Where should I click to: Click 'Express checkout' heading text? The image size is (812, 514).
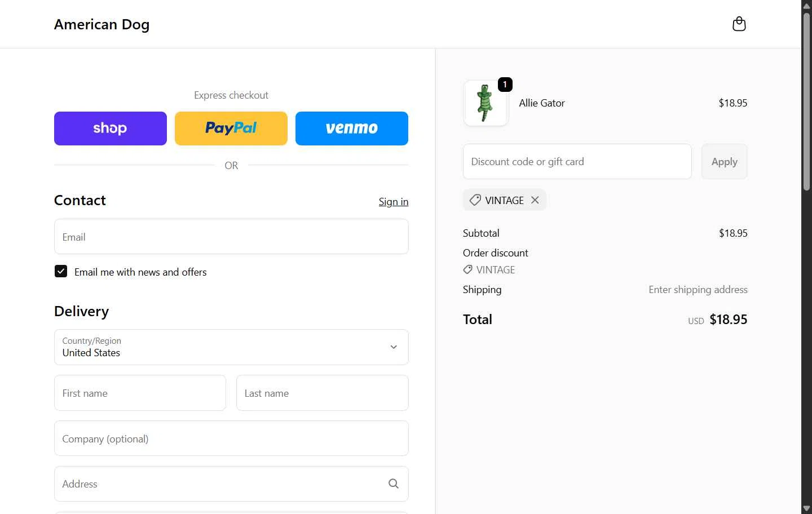click(x=231, y=95)
